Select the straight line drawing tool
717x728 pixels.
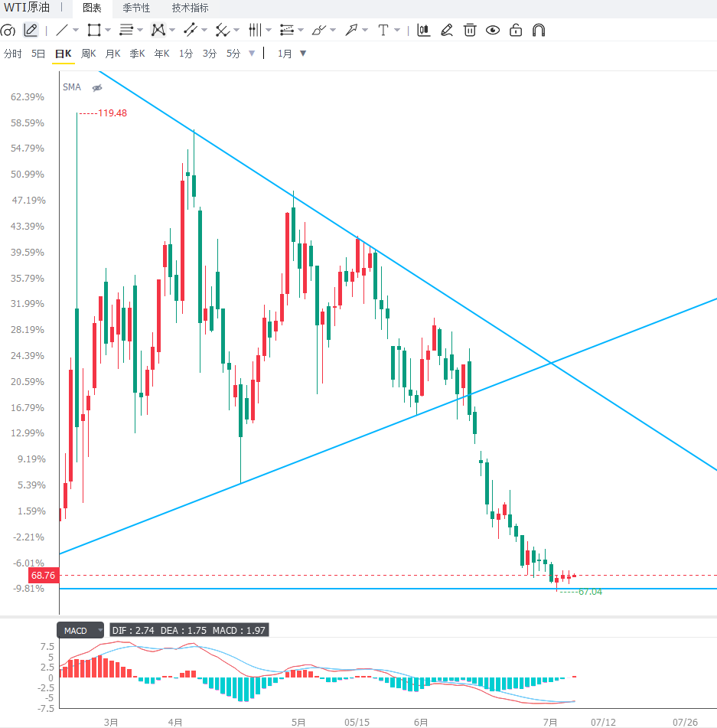(62, 30)
